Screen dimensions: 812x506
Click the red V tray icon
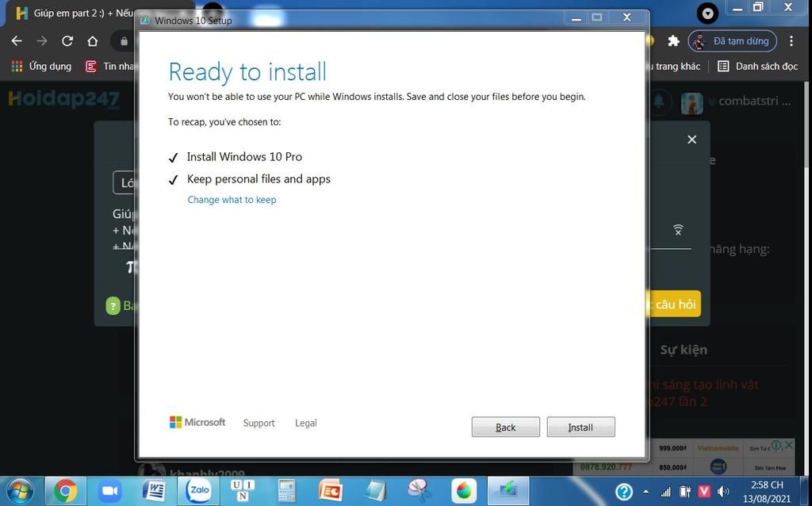pyautogui.click(x=704, y=492)
